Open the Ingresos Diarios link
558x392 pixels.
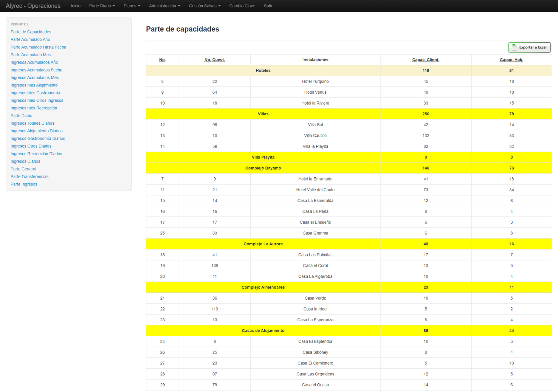pos(25,161)
